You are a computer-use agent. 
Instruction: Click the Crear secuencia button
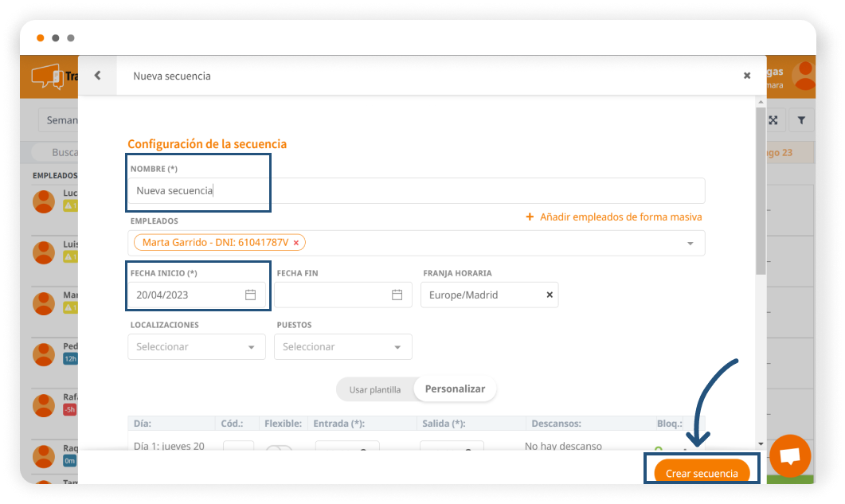pyautogui.click(x=702, y=473)
